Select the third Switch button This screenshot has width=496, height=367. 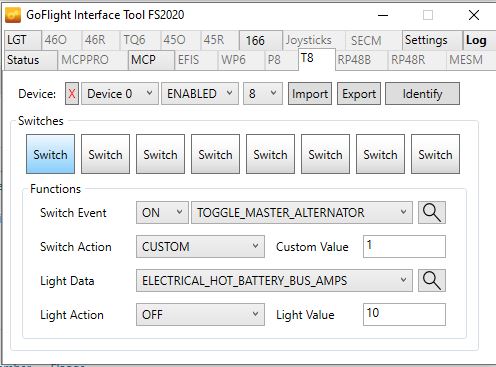160,154
